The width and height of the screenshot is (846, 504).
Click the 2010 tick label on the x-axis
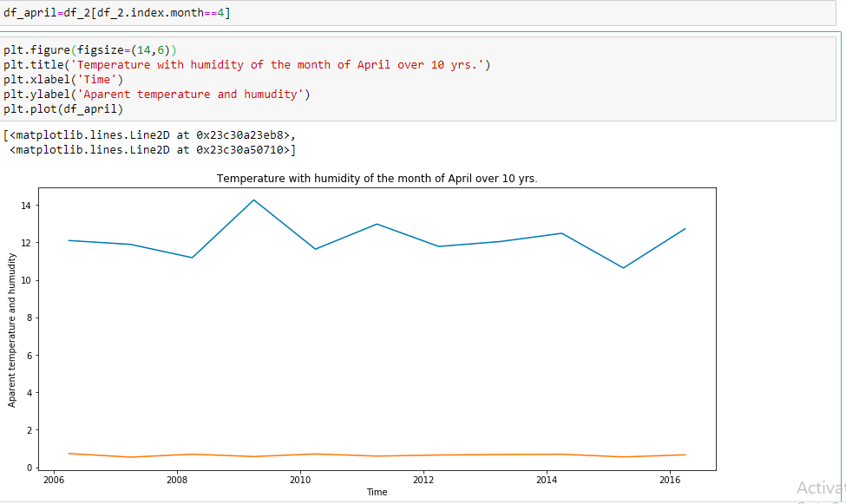click(x=299, y=480)
